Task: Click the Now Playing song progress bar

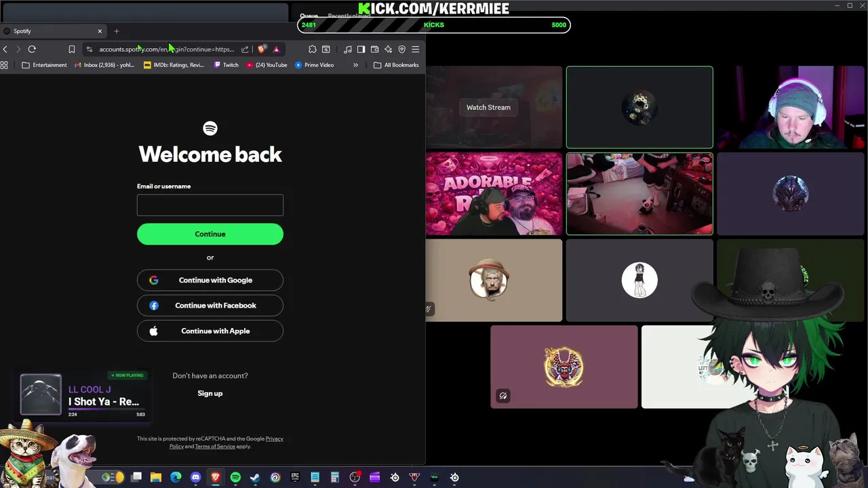Action: point(106,409)
